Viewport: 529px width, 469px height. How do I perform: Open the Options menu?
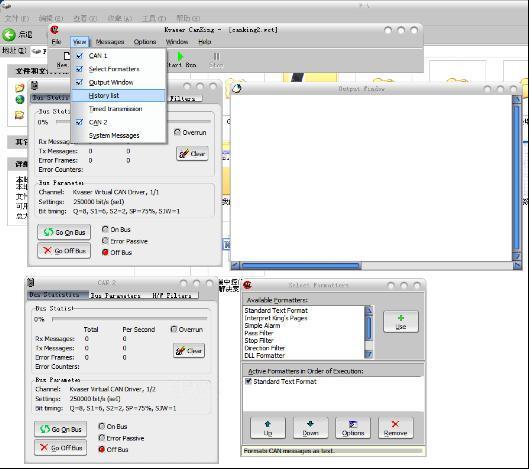click(x=145, y=42)
